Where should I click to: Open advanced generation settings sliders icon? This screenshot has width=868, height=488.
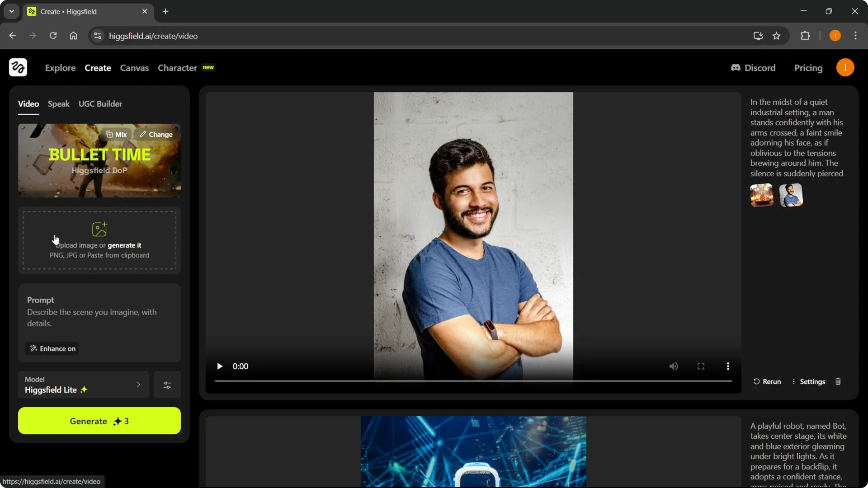point(167,385)
